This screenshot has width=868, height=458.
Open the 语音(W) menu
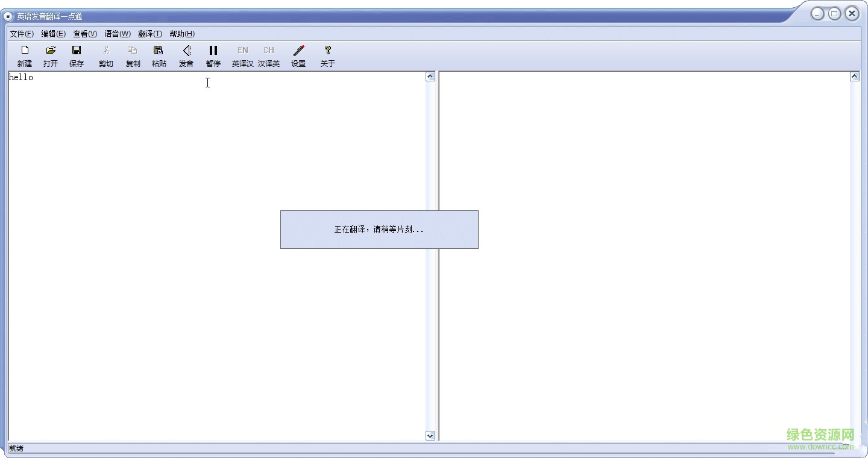pyautogui.click(x=118, y=34)
